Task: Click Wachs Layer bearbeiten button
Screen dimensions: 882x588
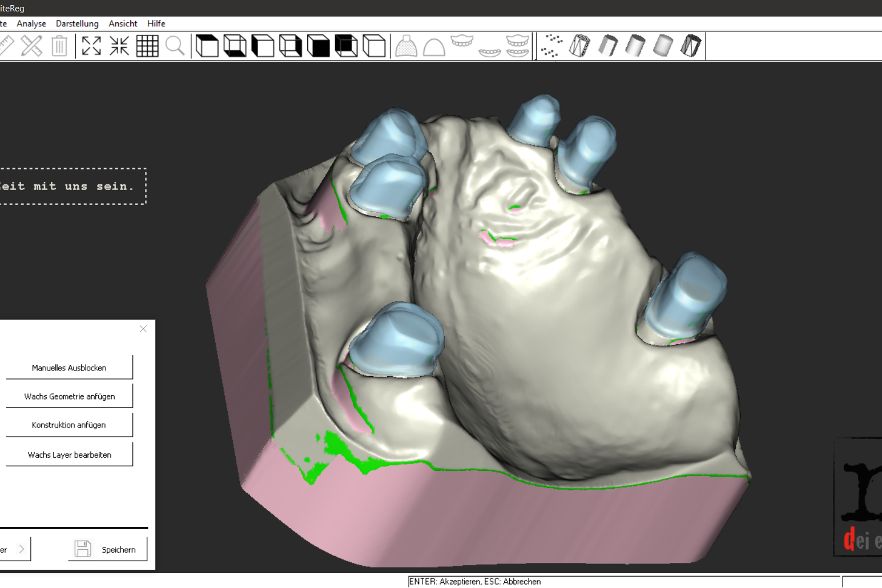Action: (x=69, y=454)
